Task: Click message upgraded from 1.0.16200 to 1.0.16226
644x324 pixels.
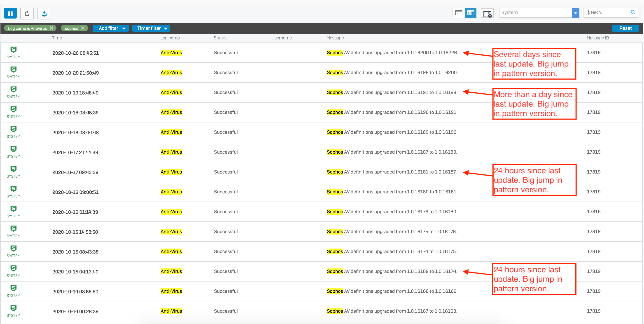Action: click(x=392, y=53)
